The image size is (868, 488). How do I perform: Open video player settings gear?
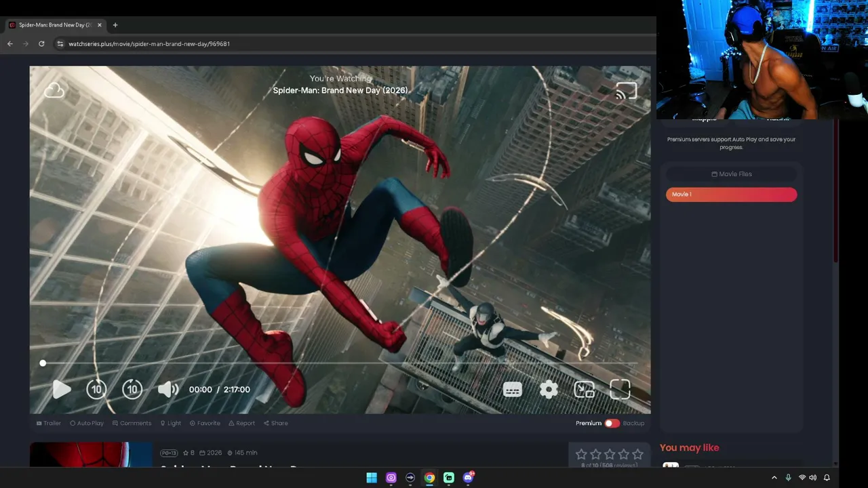[x=549, y=389]
